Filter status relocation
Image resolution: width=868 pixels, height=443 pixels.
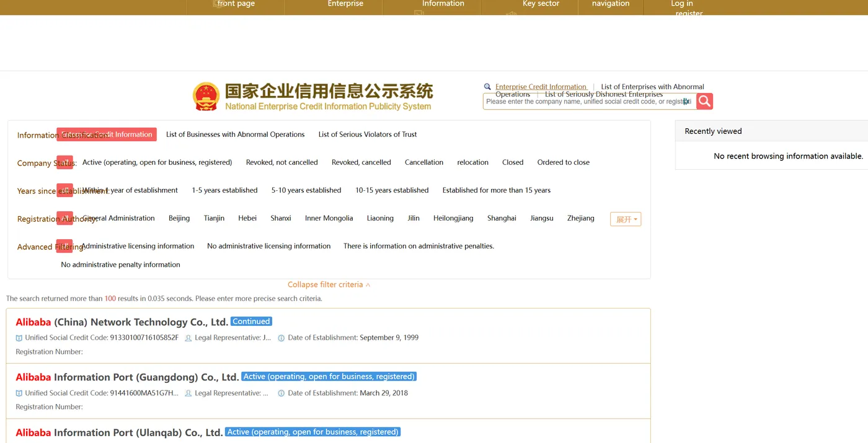pyautogui.click(x=473, y=162)
